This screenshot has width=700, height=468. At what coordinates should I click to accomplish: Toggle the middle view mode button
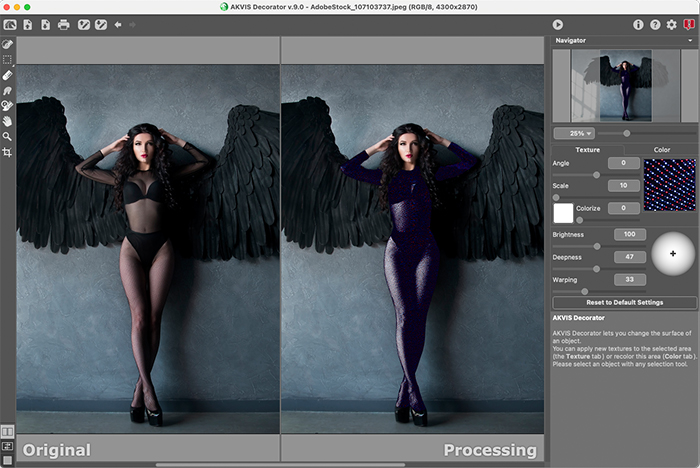point(7,446)
